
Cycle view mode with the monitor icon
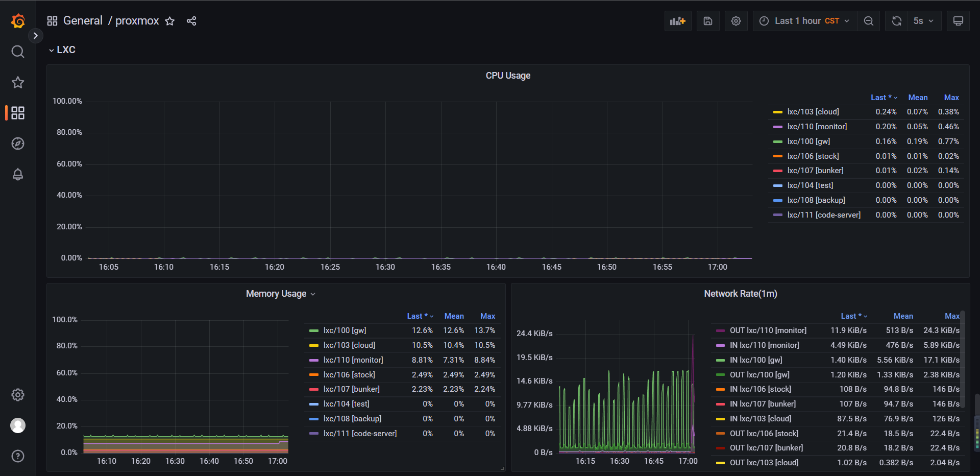point(958,21)
